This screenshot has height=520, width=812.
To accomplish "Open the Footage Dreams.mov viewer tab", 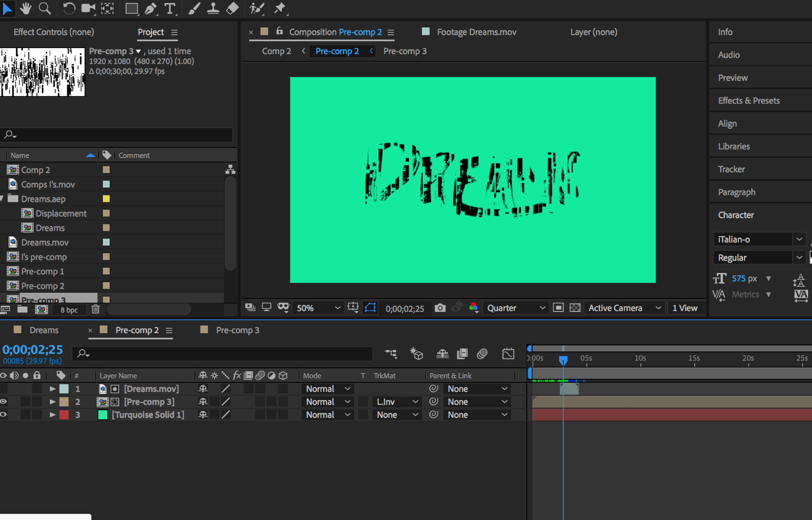I will (x=476, y=32).
